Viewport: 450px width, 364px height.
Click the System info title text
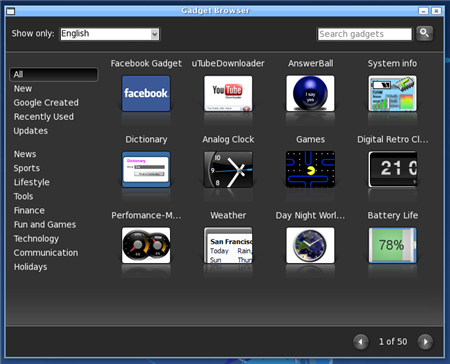pos(392,63)
